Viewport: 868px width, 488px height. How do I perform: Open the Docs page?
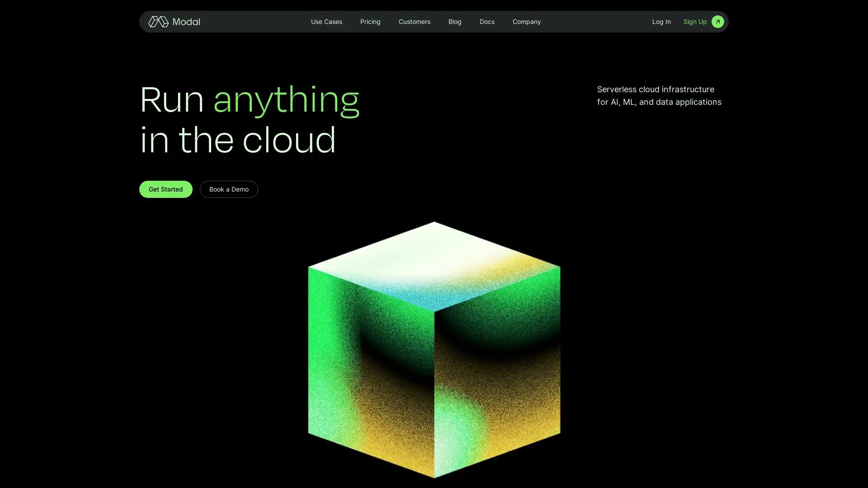pos(486,21)
